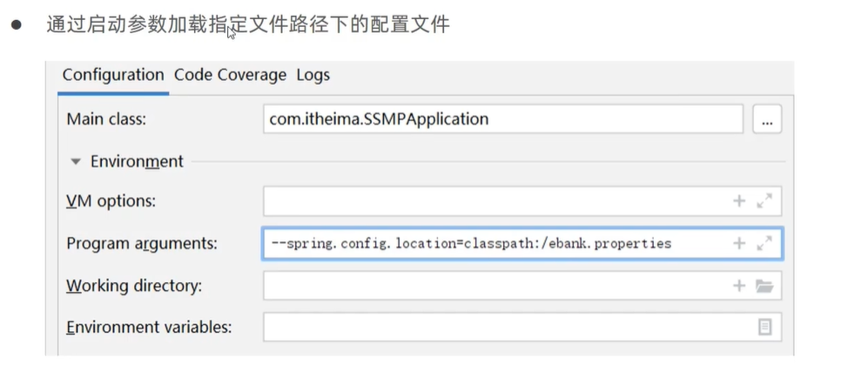This screenshot has width=868, height=379.
Task: Focus the Main class text field
Action: 502,119
